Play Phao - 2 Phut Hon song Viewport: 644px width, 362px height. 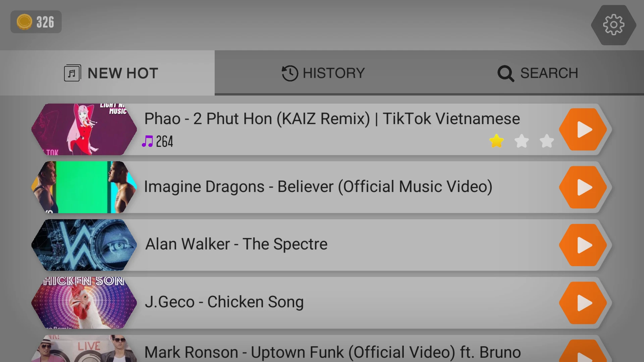583,129
